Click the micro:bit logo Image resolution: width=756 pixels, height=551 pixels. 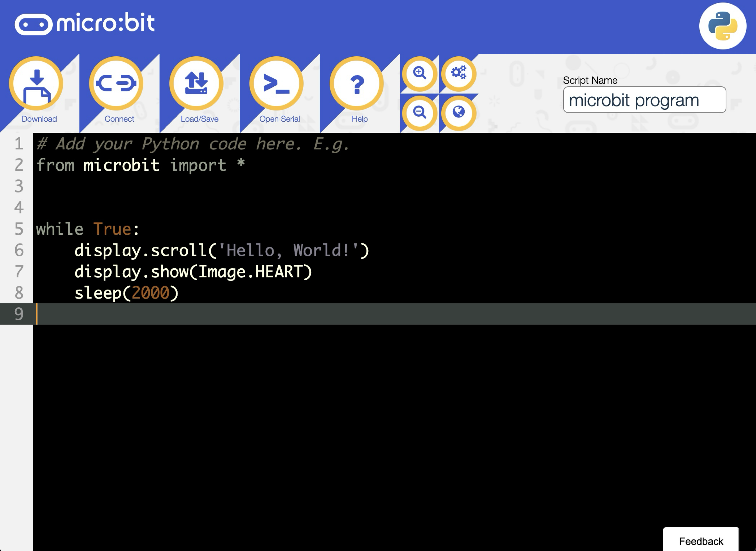(x=85, y=23)
